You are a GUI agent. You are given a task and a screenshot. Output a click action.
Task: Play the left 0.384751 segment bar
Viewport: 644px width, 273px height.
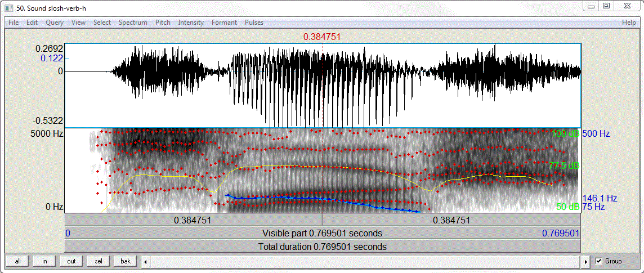(194, 220)
